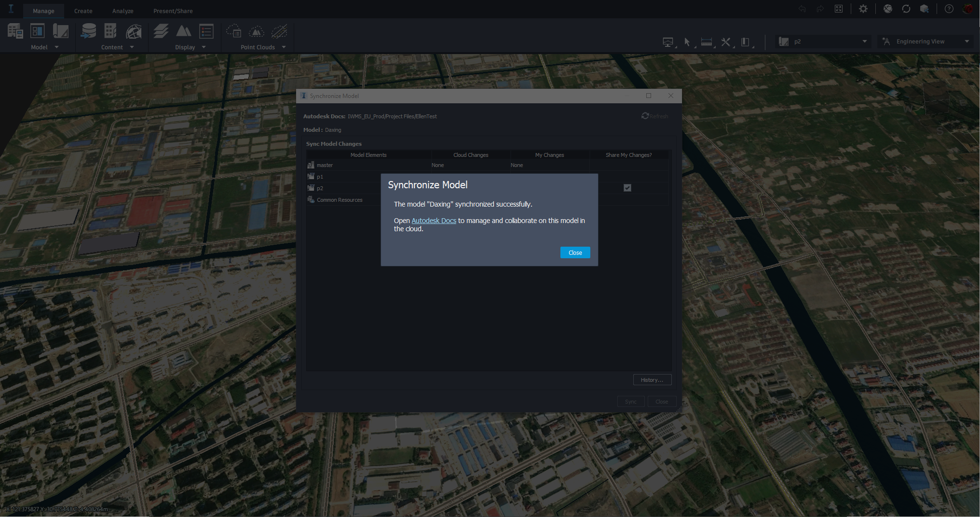Click the point cloud linear feature icon
Image resolution: width=980 pixels, height=517 pixels.
(x=279, y=31)
